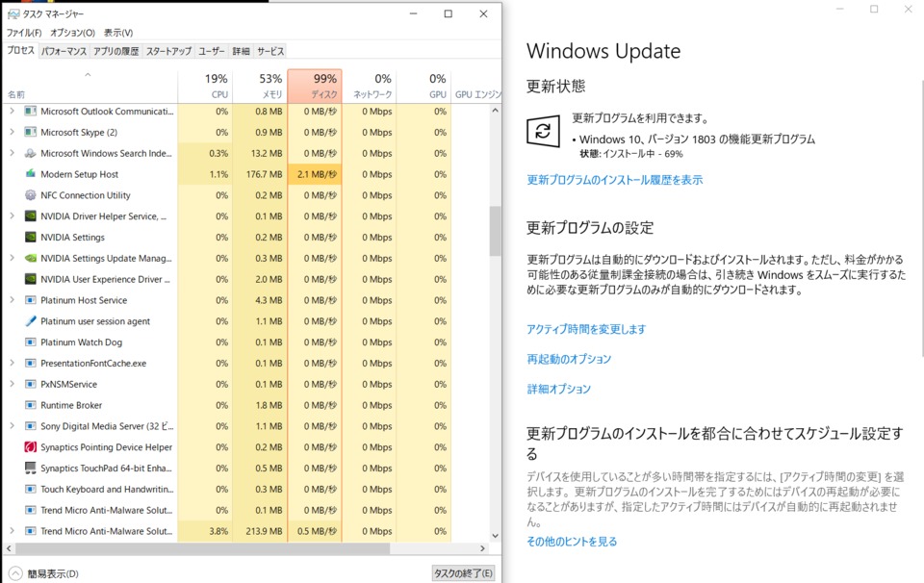Switch to the 詳細 tab
This screenshot has height=583, width=924.
[x=241, y=51]
